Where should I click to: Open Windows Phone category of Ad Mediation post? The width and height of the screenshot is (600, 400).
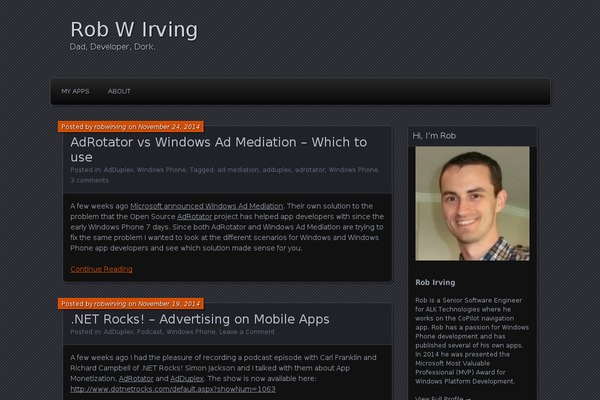coord(161,170)
